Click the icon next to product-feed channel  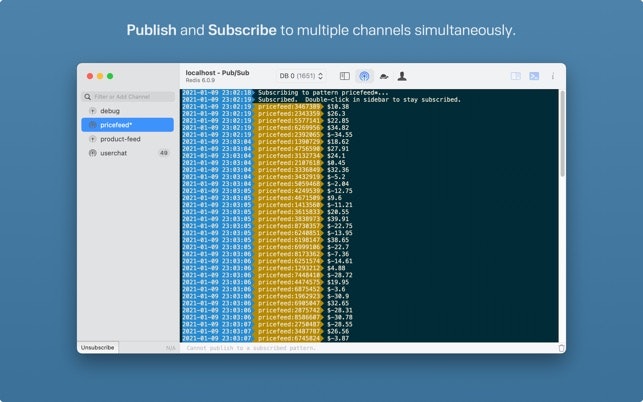[x=93, y=139]
